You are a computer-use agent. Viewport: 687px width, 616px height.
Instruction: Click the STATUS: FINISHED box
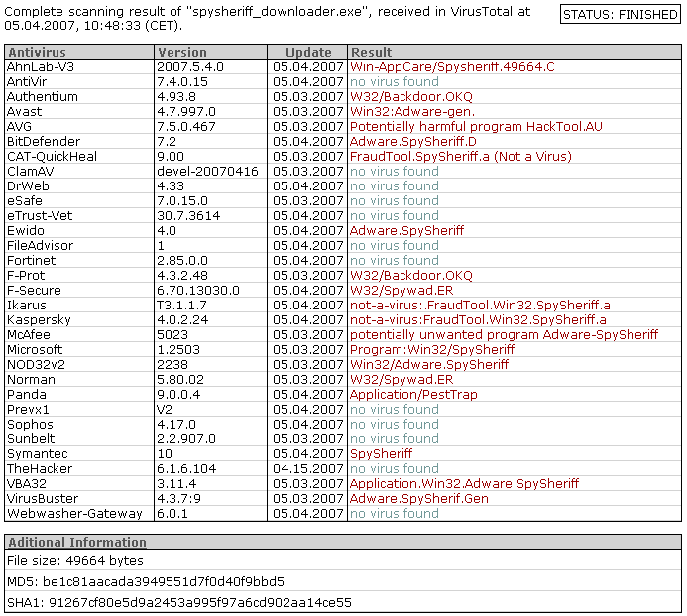pyautogui.click(x=620, y=14)
